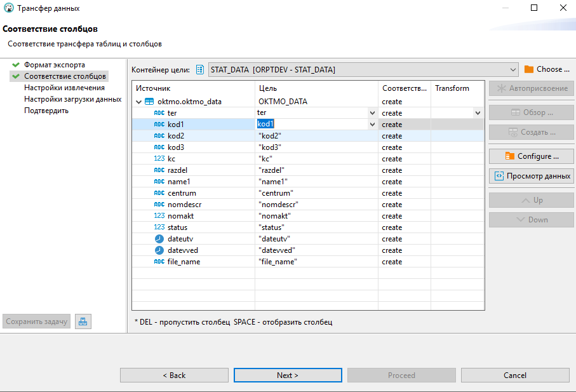The width and height of the screenshot is (576, 392).
Task: Click the Цель column header
Action: (x=317, y=88)
